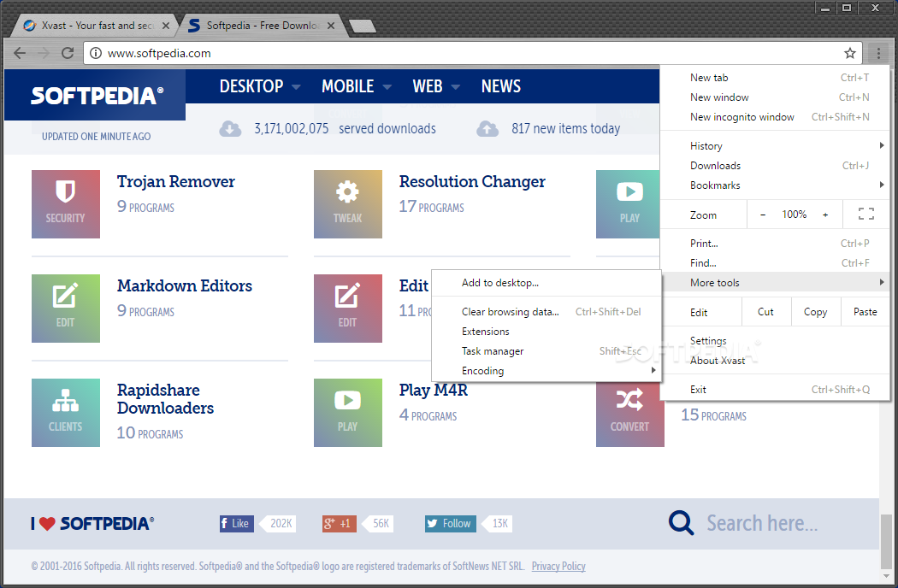The height and width of the screenshot is (588, 898).
Task: Click the site info icon in address bar
Action: pos(96,53)
